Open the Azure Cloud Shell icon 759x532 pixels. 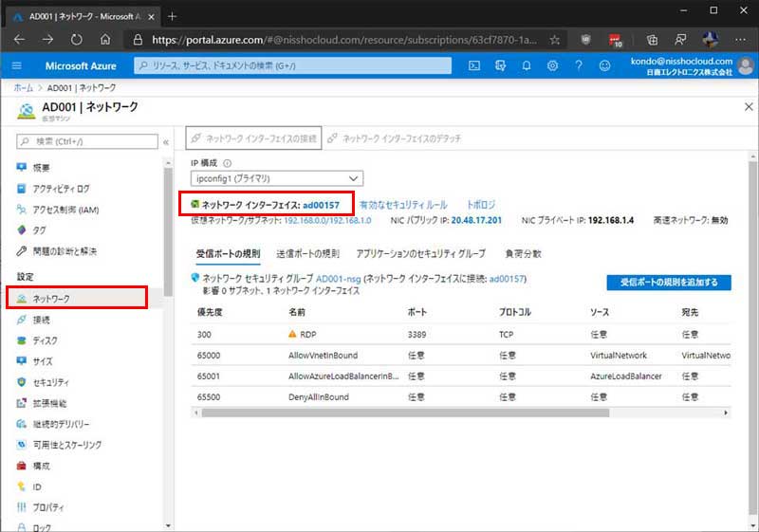(474, 65)
